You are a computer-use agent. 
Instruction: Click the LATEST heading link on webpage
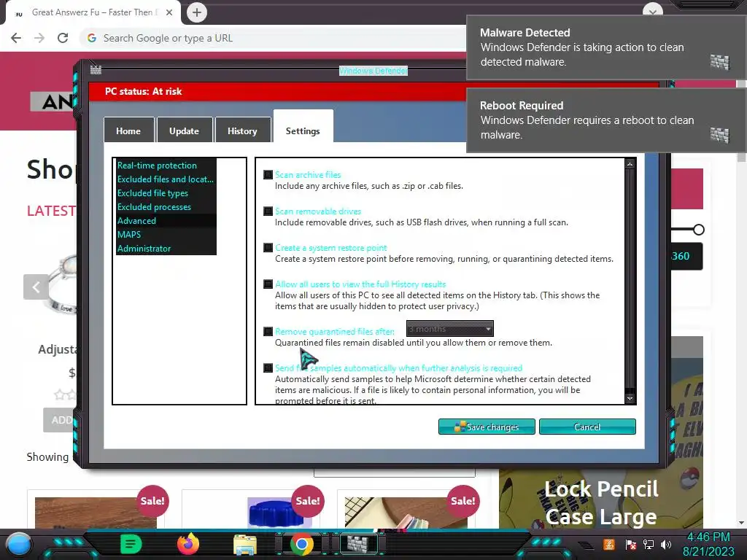(x=51, y=211)
